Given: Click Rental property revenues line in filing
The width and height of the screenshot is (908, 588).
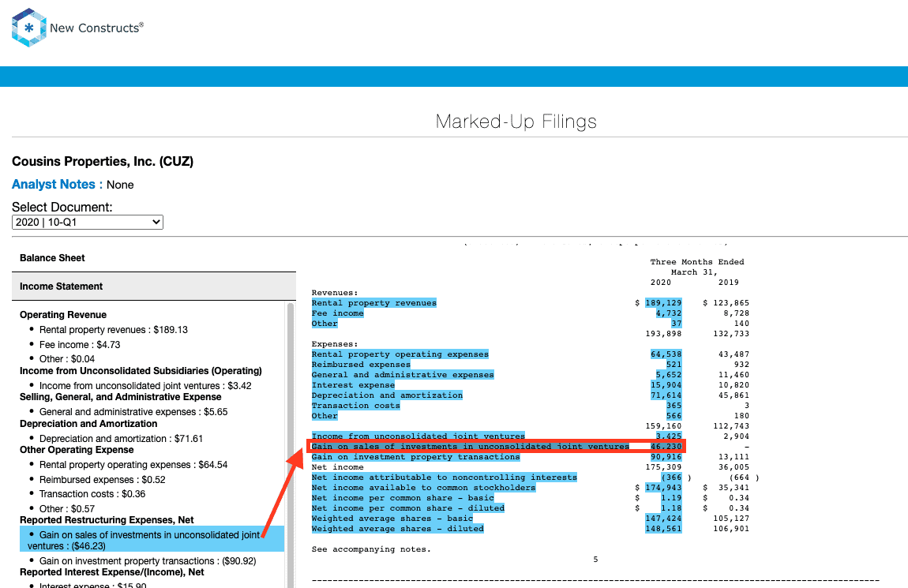Looking at the screenshot, I should (x=374, y=302).
